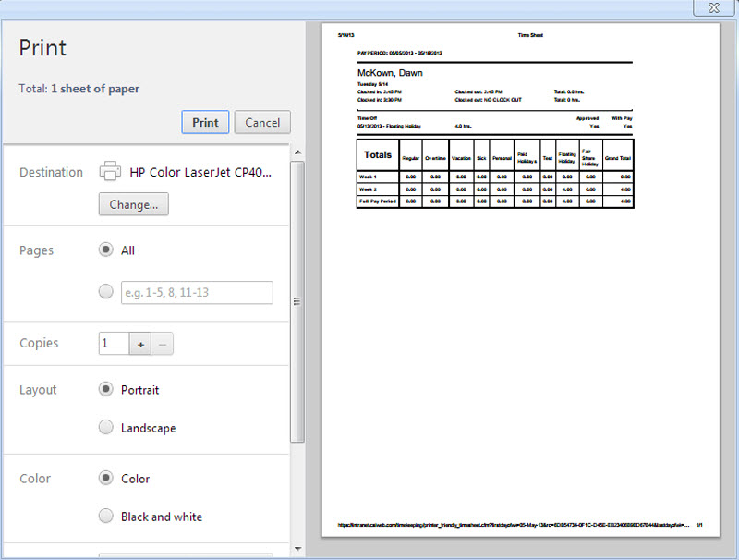Choose the custom page range option
This screenshot has height=560, width=739.
click(x=106, y=291)
